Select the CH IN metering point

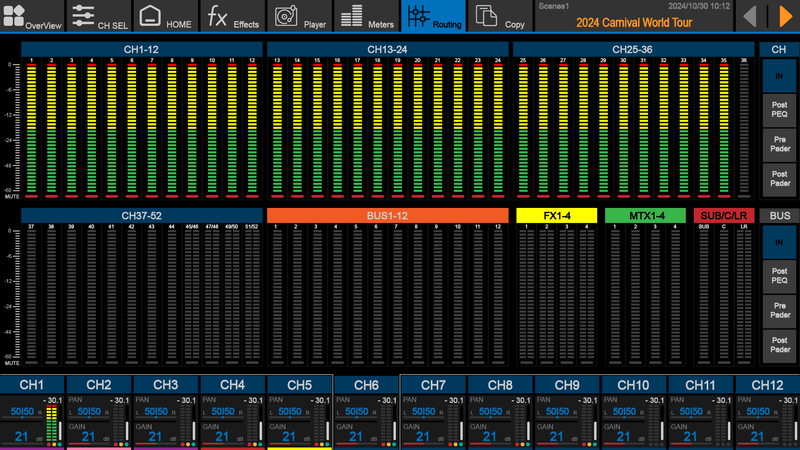point(779,76)
